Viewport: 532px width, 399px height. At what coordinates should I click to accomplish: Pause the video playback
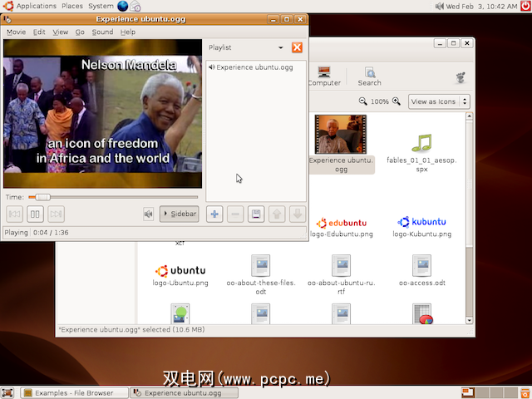36,214
